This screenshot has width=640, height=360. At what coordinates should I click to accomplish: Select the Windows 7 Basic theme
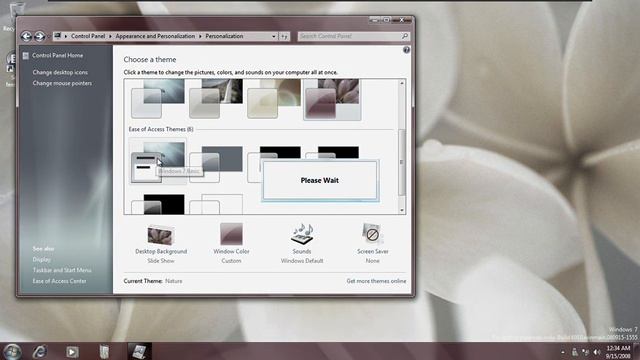158,162
